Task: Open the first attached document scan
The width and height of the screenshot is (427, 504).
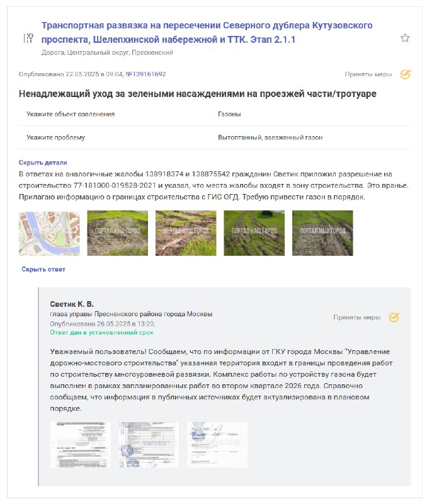Action: 81,445
